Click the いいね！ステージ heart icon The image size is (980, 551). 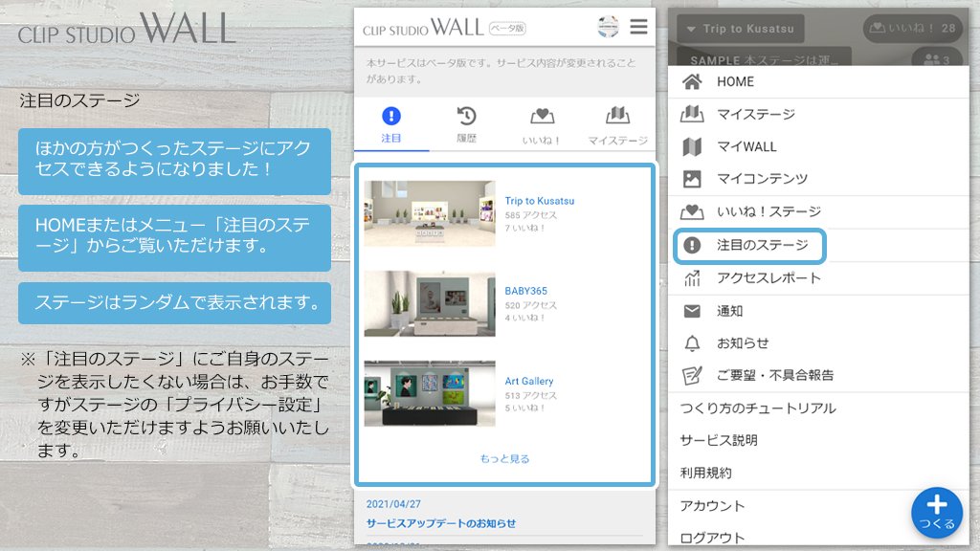[692, 211]
